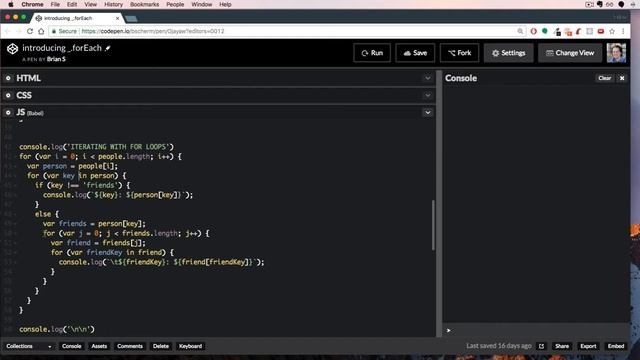Share this pen
The height and width of the screenshot is (360, 640).
[562, 346]
